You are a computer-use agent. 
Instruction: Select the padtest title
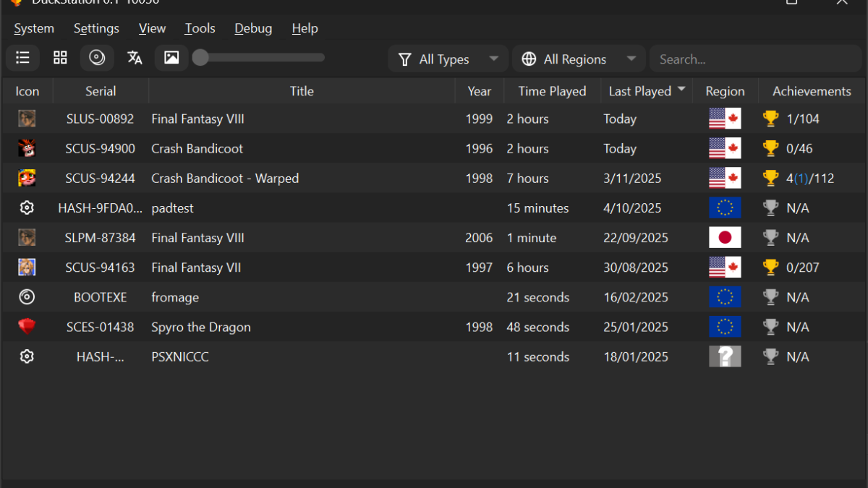[x=172, y=208]
